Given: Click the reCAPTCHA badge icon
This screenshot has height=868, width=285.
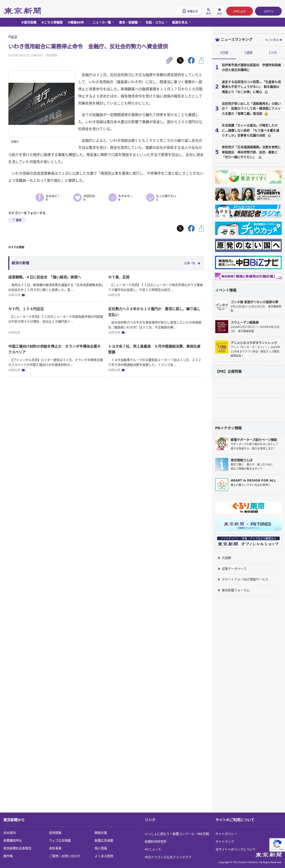Looking at the screenshot, I should point(277,845).
